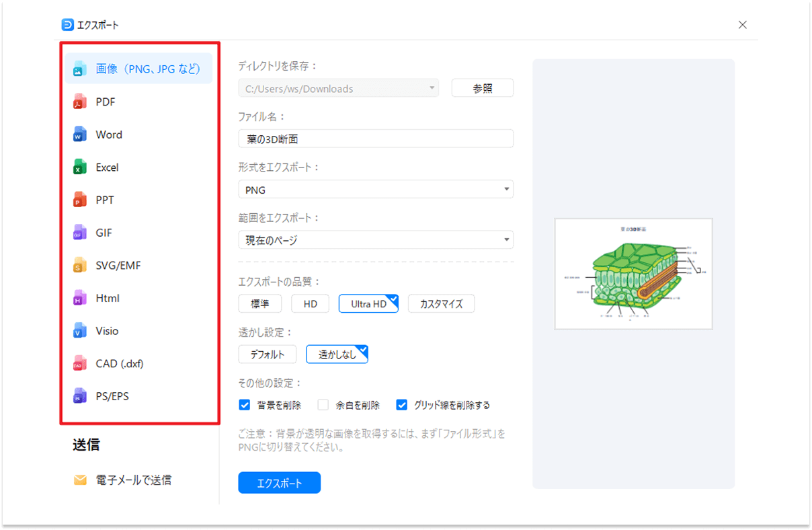Choose デフォルト watermark setting
This screenshot has width=812, height=530.
point(267,354)
